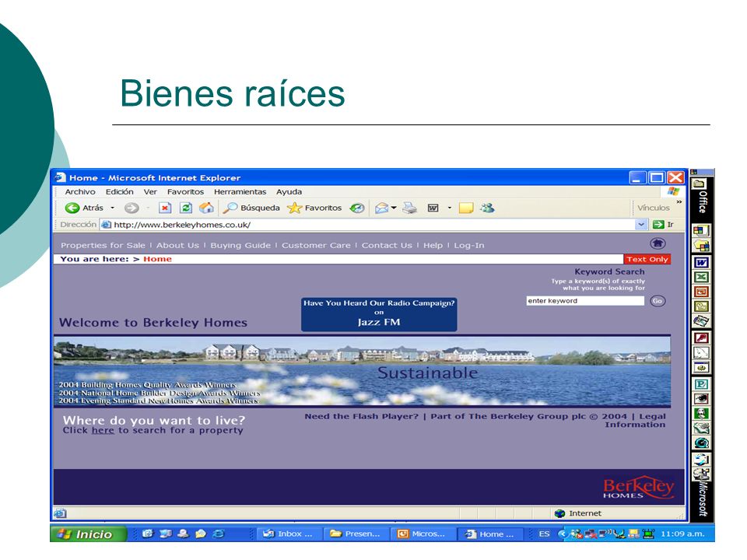Refresh the page with the Actualizar icon
Screen dimensions: 747x560
186,208
